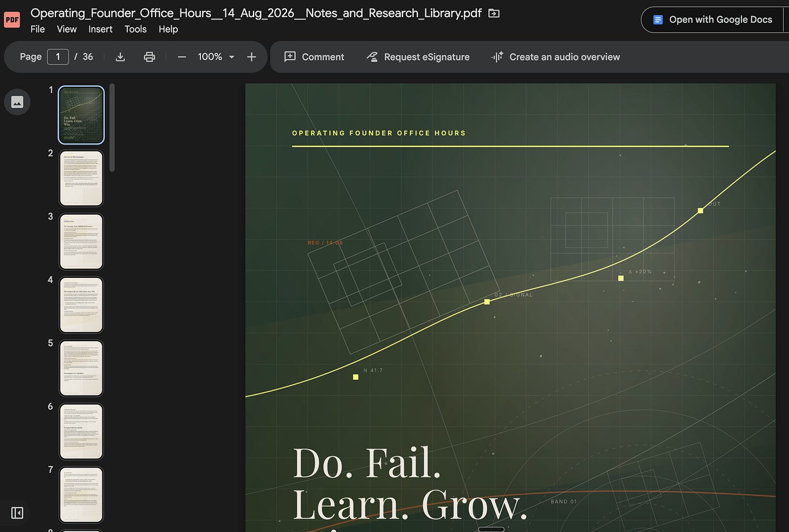Select page 7 thumbnail
The height and width of the screenshot is (532, 789).
pos(81,495)
